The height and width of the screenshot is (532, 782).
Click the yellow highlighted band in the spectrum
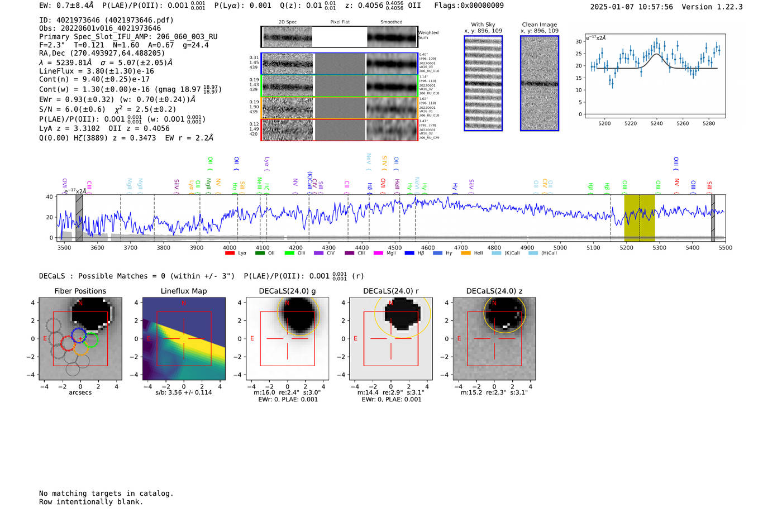coord(639,218)
